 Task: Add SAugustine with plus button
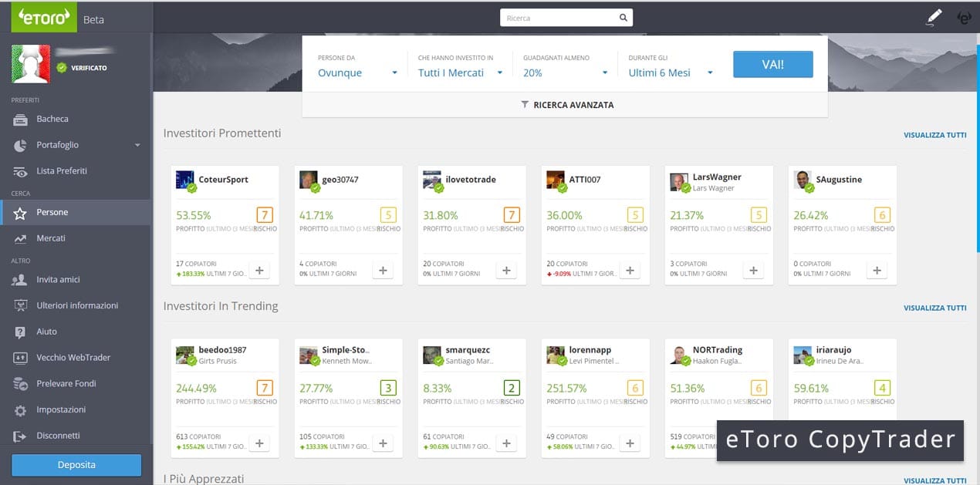pos(877,271)
